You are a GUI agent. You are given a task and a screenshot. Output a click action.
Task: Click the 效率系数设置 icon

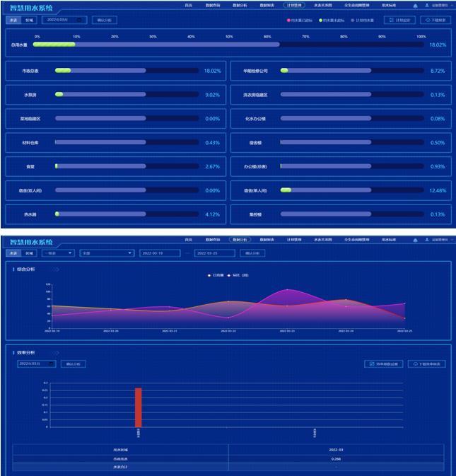click(372, 364)
